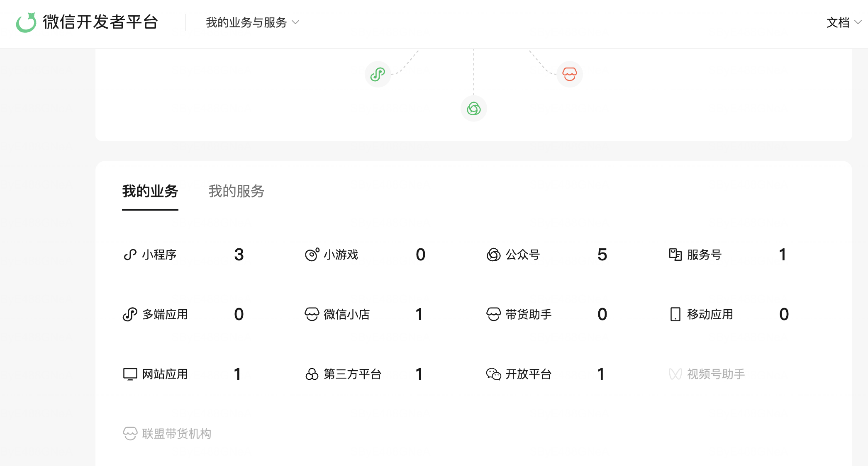Switch to the 我的业务 tab
The width and height of the screenshot is (868, 466).
(150, 192)
